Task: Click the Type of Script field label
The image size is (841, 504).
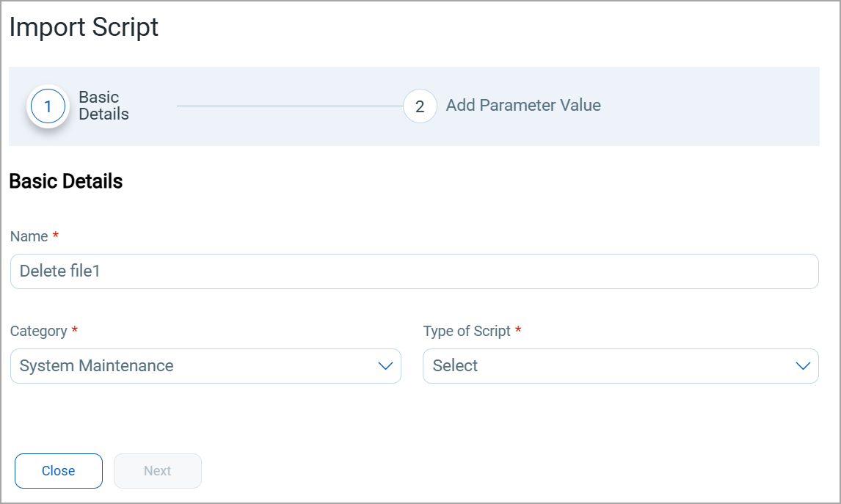Action: pos(467,331)
